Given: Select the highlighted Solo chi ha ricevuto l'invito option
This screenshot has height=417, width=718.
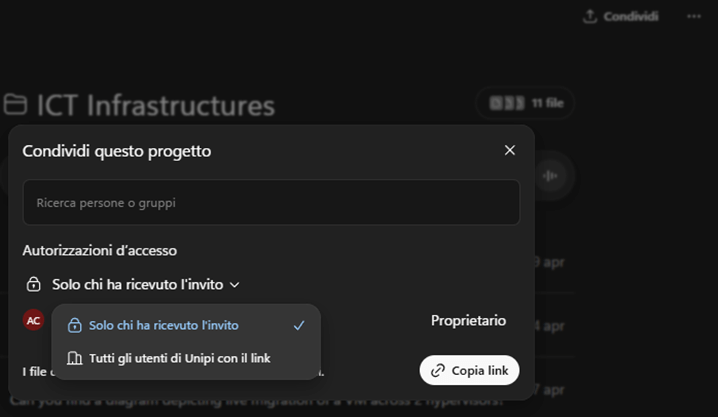Looking at the screenshot, I should pyautogui.click(x=164, y=325).
